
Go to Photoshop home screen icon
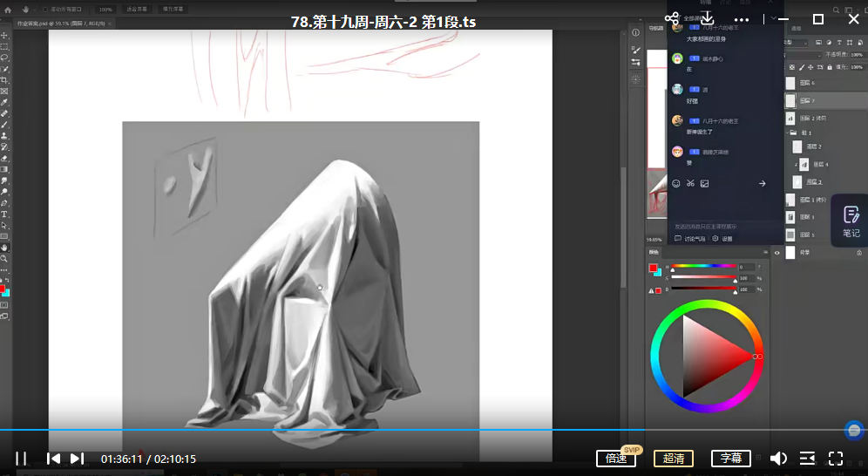[8, 10]
